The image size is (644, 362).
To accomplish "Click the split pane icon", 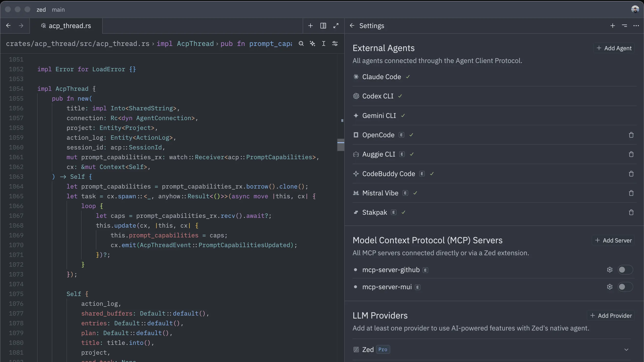I will (323, 26).
